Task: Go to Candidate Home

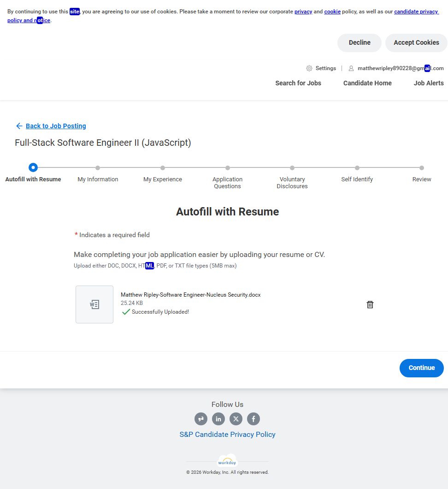Action: click(367, 83)
